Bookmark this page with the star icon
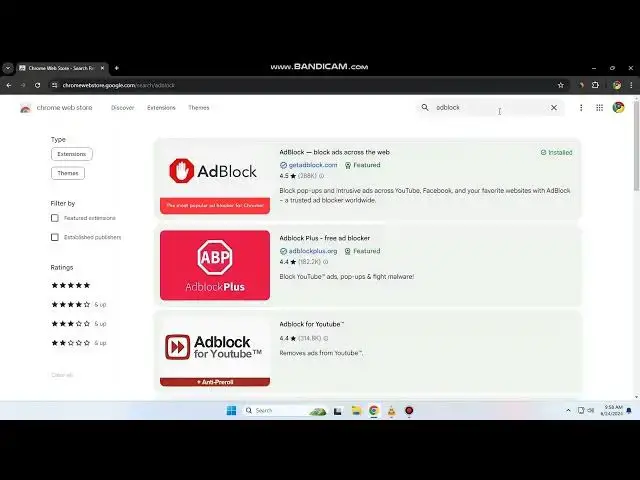 pos(561,85)
